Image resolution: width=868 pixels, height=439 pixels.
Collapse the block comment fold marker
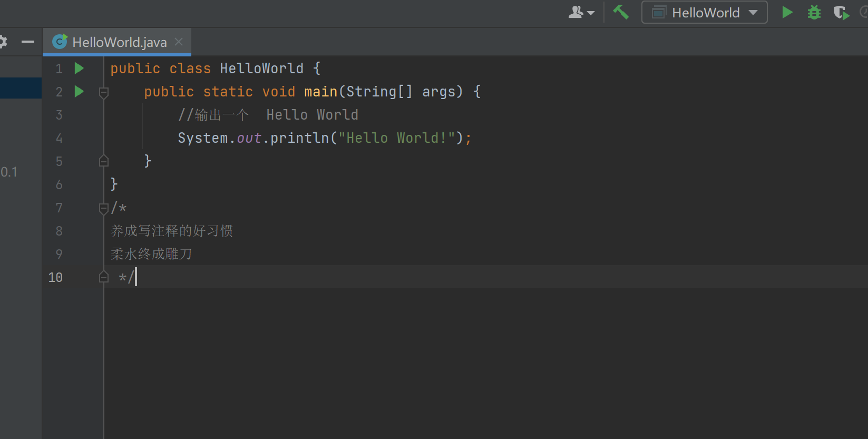pos(104,209)
